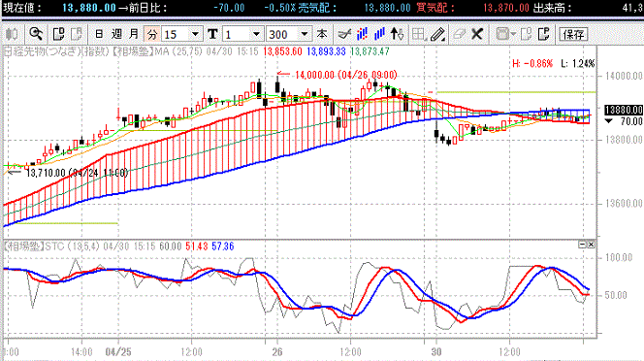Click the trend line indicator icon

(x=344, y=34)
